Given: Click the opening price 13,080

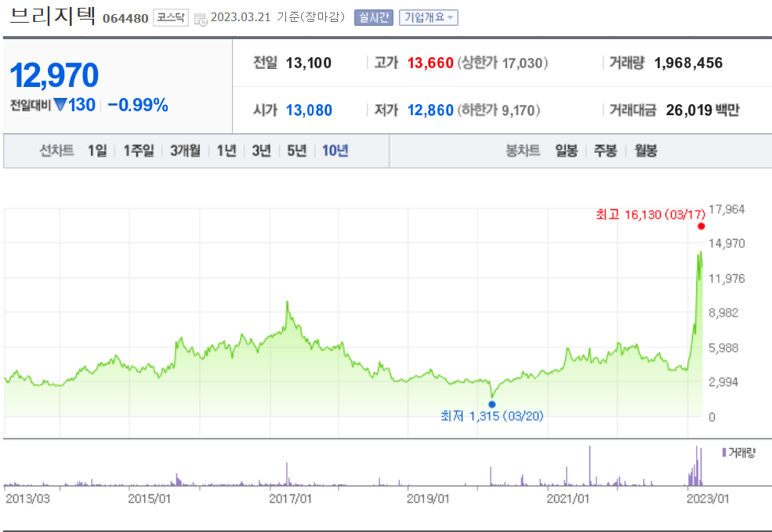Looking at the screenshot, I should click(310, 110).
